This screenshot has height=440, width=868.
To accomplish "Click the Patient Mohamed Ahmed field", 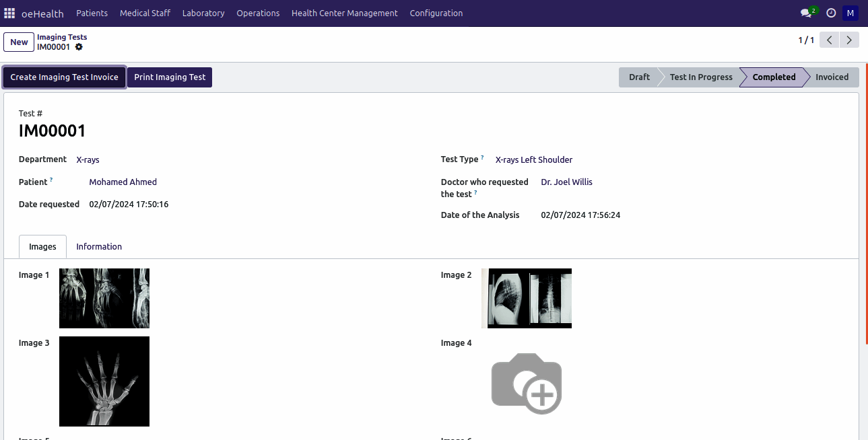I will tap(123, 182).
